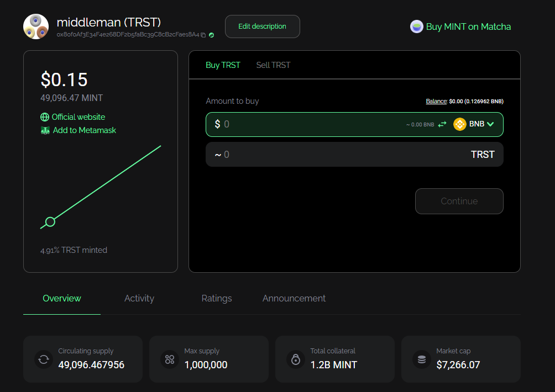Screen dimensions: 555x392
Task: Click the Continue button
Action: point(459,201)
